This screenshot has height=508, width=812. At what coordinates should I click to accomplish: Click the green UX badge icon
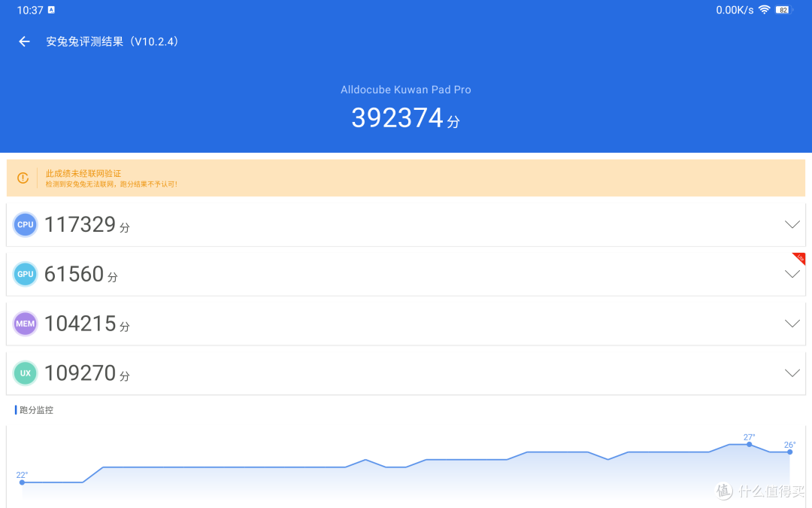(25, 373)
